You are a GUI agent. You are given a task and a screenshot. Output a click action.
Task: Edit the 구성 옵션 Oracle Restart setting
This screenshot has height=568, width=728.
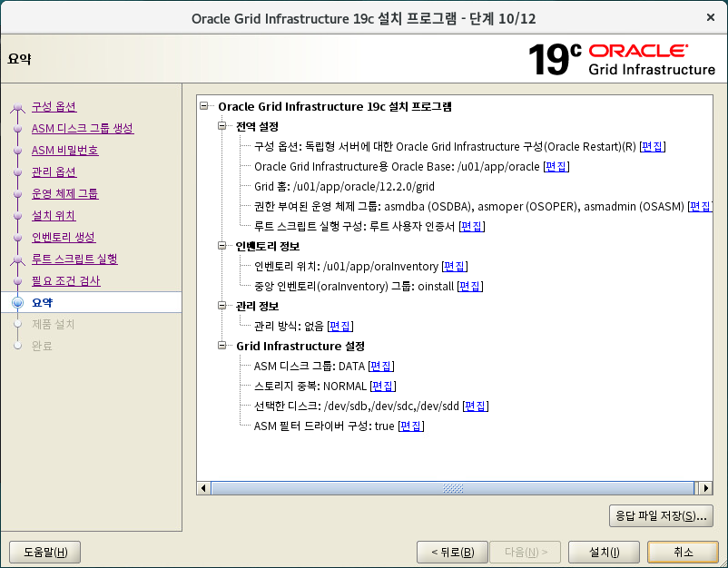click(x=653, y=147)
